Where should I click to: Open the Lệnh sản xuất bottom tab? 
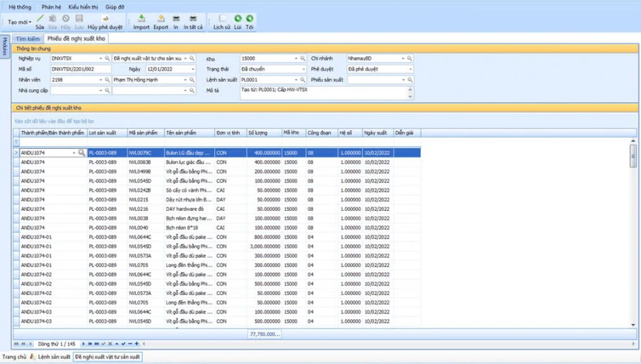point(54,357)
